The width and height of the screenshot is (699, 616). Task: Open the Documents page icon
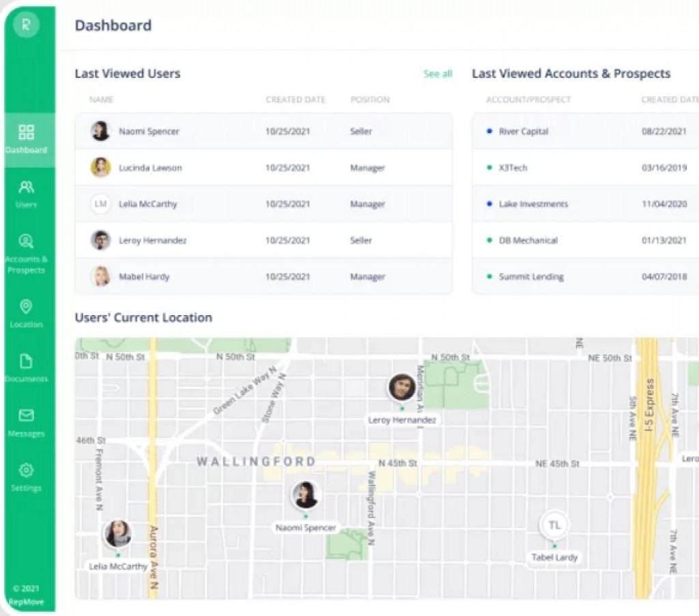point(27,360)
